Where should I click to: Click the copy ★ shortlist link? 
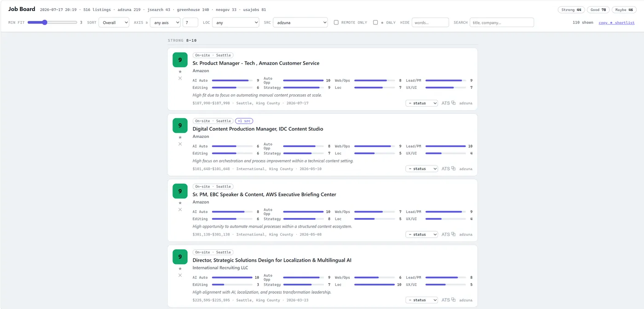click(616, 23)
